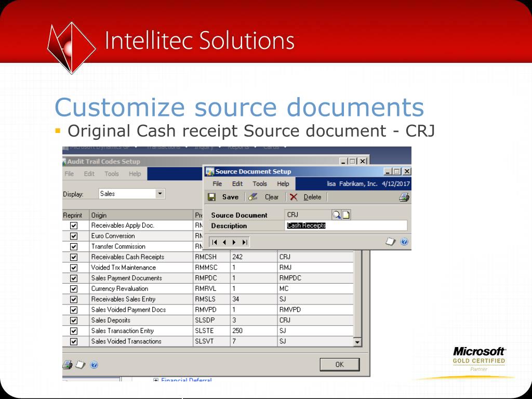
Task: Open Edit menu in Source Document Setup
Action: pos(237,183)
